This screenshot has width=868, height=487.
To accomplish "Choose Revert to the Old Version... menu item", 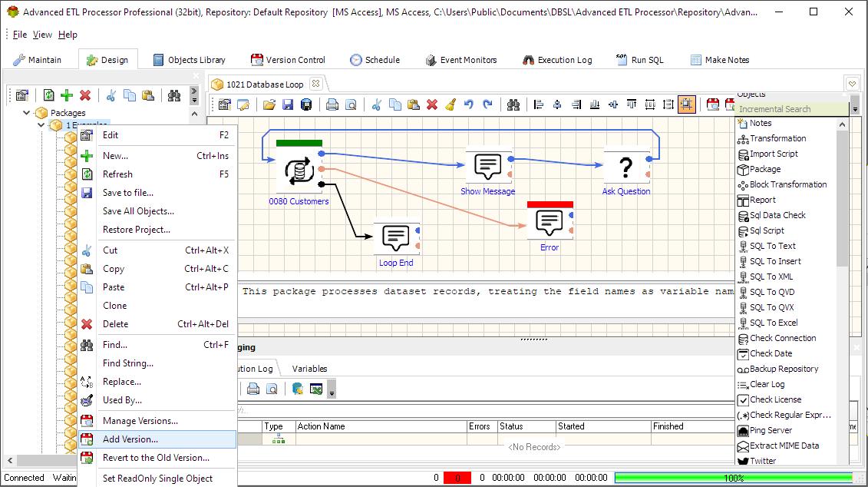I will pos(157,458).
